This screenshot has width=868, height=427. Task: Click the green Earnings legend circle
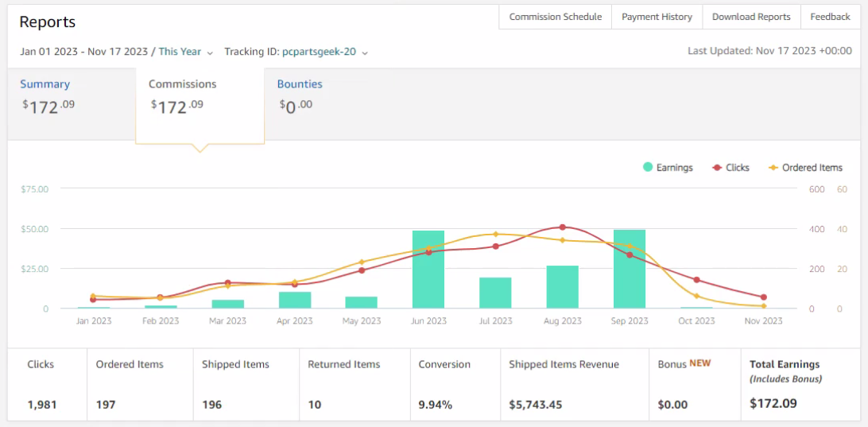pos(648,167)
